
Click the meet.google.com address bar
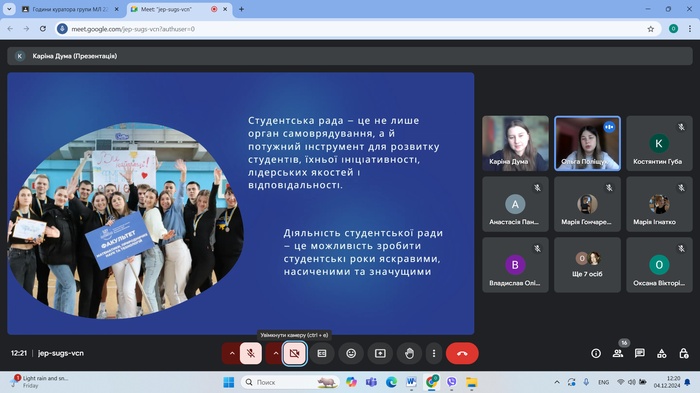point(357,29)
